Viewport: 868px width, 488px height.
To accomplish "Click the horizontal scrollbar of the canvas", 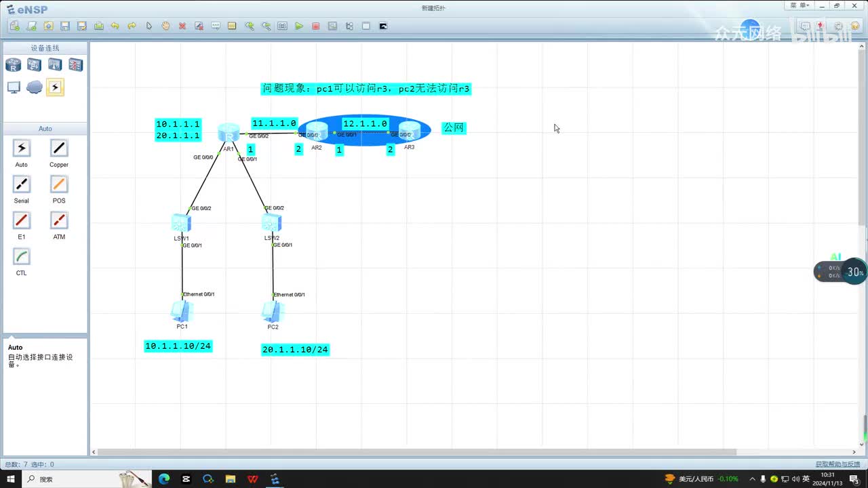I will (418, 451).
